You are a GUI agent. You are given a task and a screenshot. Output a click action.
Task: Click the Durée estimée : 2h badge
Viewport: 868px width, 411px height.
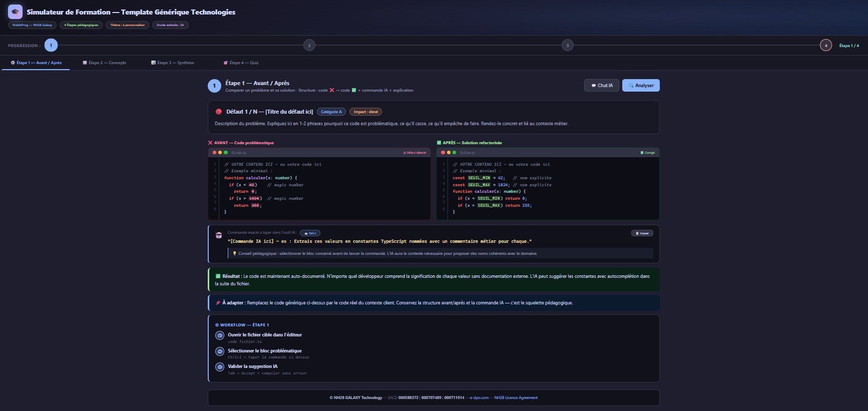(x=170, y=25)
